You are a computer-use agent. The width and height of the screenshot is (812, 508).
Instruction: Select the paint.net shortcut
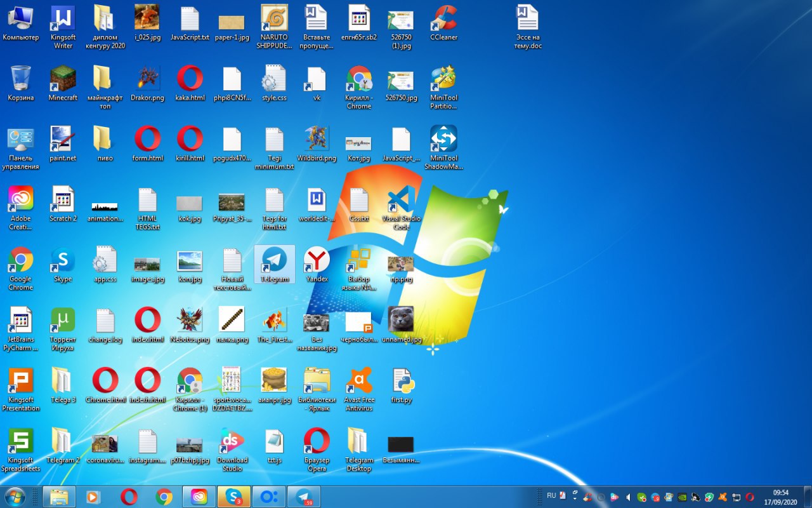pyautogui.click(x=63, y=144)
